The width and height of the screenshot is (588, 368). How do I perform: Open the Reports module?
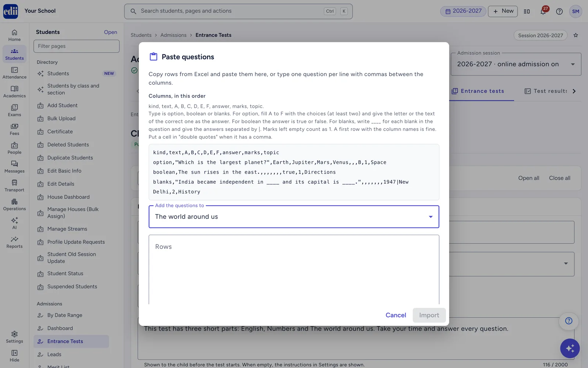(14, 242)
